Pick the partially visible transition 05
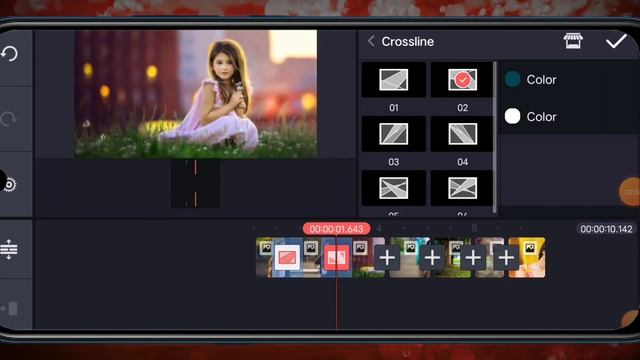Image resolution: width=640 pixels, height=360 pixels. pyautogui.click(x=393, y=188)
